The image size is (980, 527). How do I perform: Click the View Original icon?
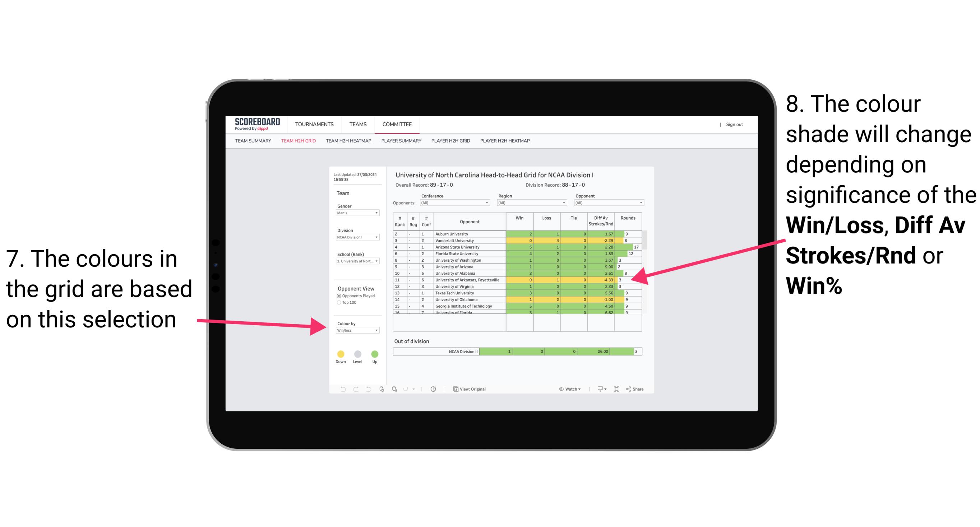[454, 390]
